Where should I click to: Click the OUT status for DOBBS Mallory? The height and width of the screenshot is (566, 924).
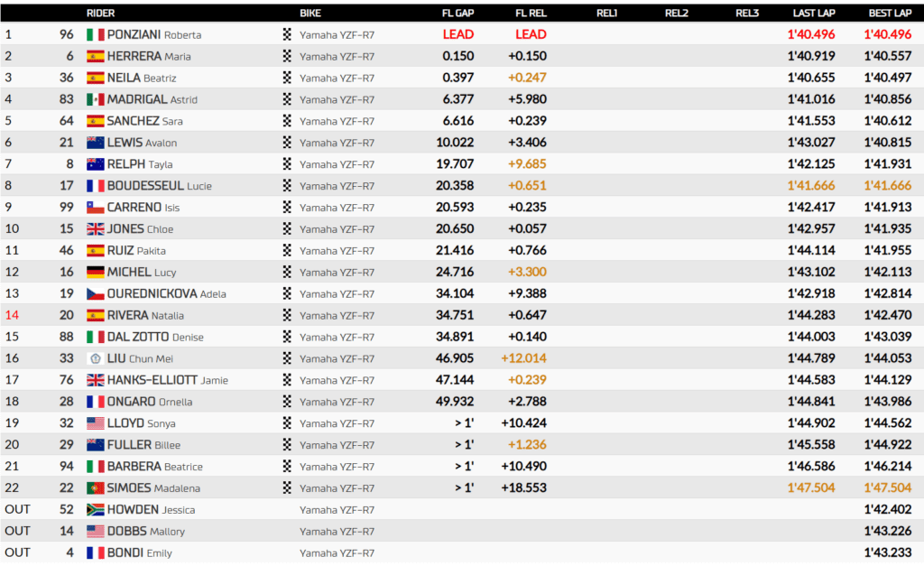point(18,531)
